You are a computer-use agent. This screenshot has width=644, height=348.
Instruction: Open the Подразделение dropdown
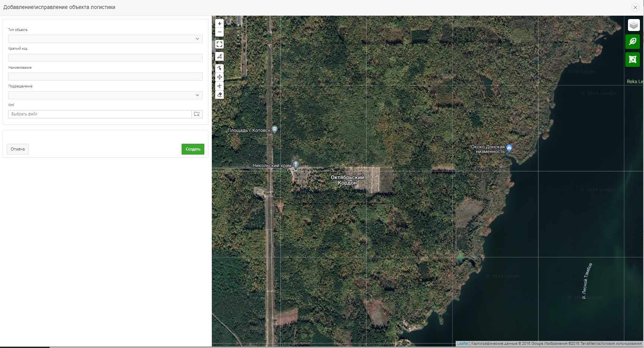point(106,95)
